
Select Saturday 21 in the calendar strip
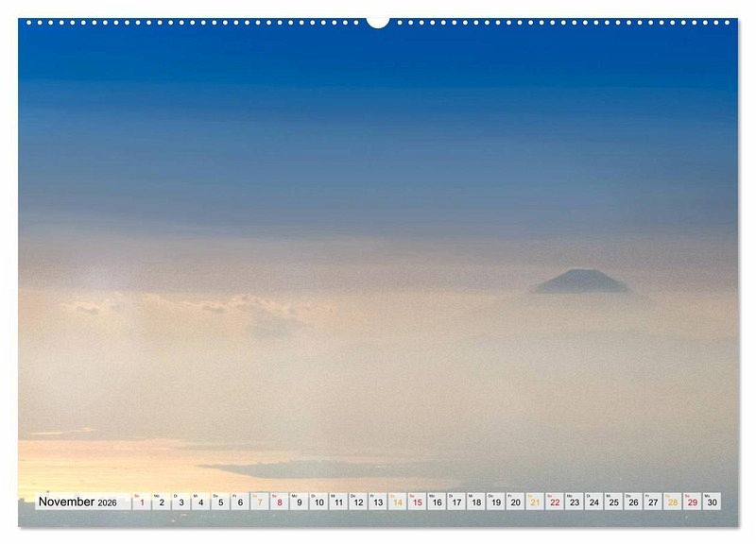[x=535, y=502]
